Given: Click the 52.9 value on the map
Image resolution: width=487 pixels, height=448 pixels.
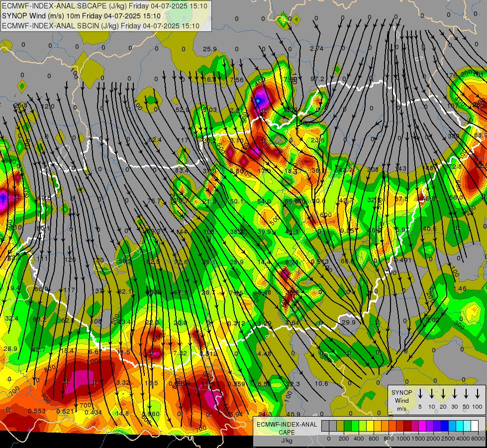Looking at the screenshot, I should [183, 110].
